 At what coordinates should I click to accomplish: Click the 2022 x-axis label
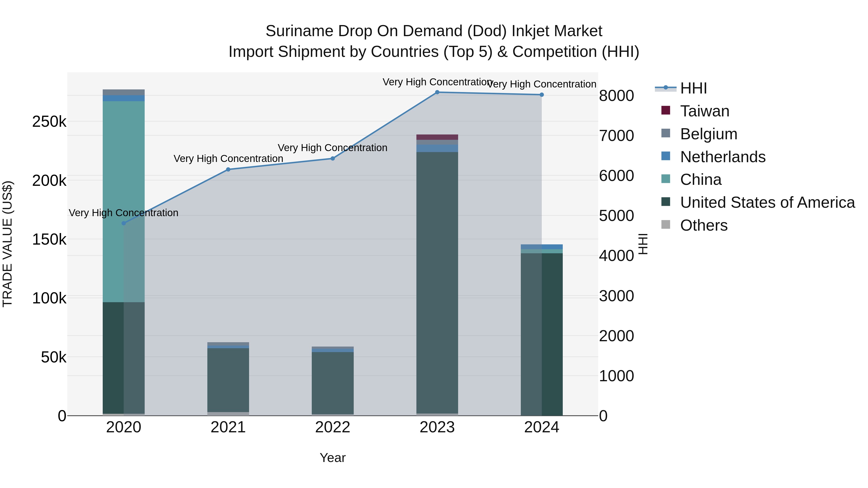332,427
